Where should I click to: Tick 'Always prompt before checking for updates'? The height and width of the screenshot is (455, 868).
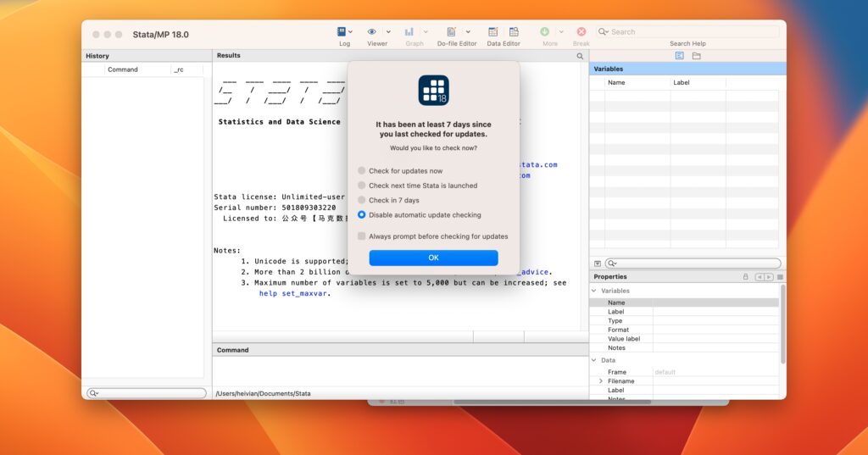(x=361, y=236)
